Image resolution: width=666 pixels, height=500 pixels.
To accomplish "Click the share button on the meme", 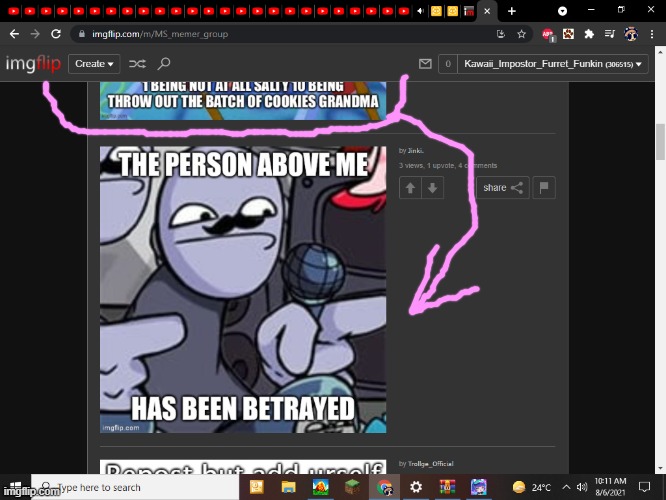I will tap(502, 187).
